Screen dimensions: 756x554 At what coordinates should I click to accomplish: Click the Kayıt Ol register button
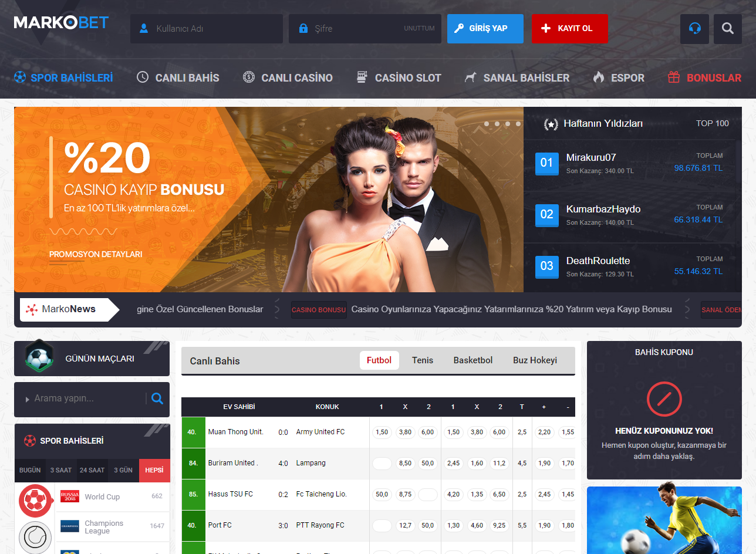(x=570, y=29)
